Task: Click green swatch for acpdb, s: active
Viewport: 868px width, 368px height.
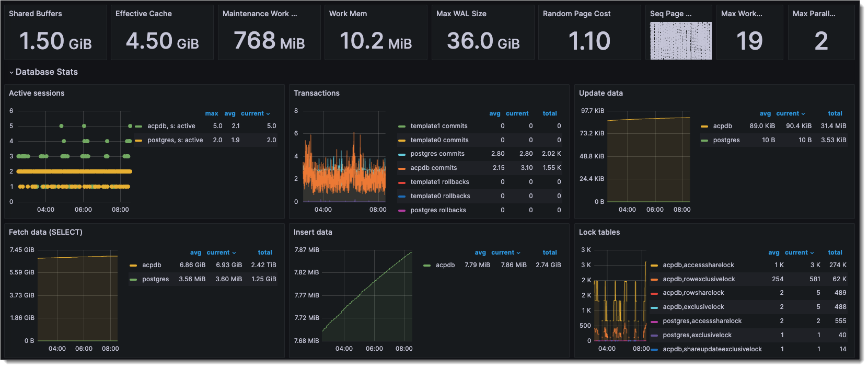Action: (x=138, y=126)
